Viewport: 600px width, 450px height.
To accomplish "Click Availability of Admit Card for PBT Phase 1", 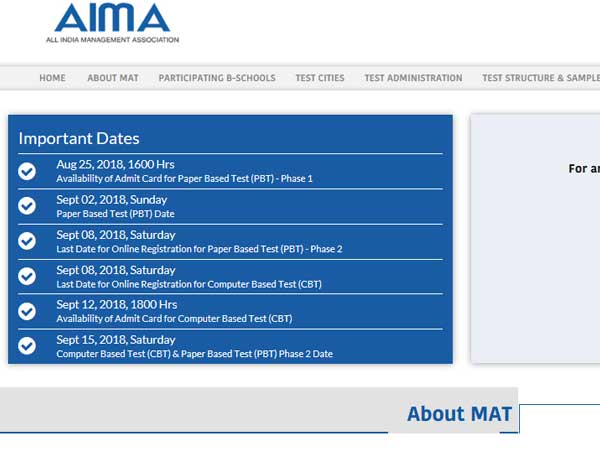I will click(184, 179).
